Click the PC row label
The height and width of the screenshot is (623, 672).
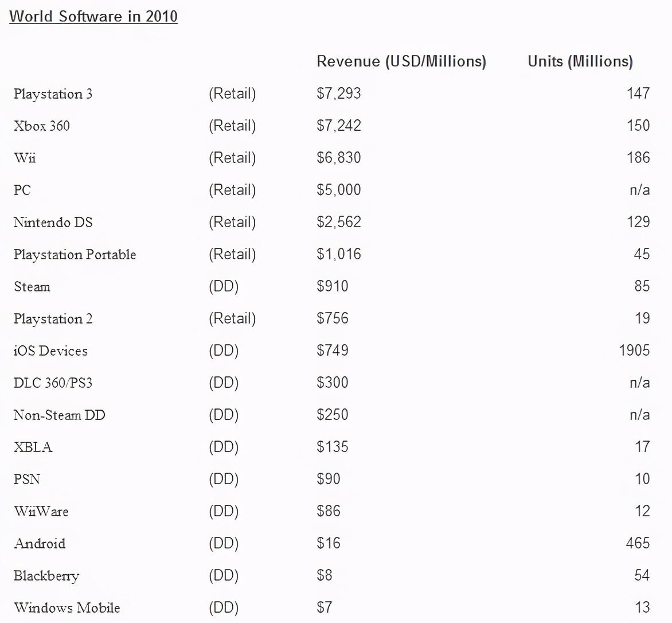(x=22, y=190)
